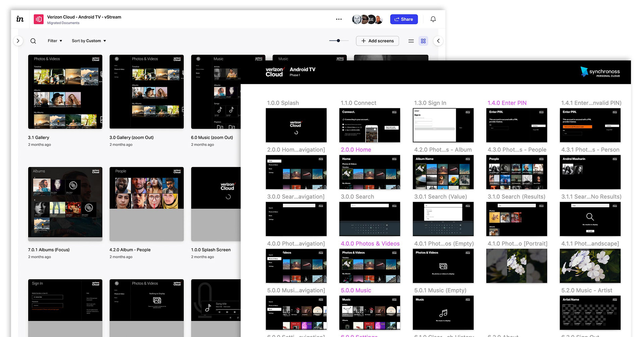This screenshot has width=644, height=337.
Task: Click the 1.4.0 Enter PIN link
Action: tap(507, 103)
